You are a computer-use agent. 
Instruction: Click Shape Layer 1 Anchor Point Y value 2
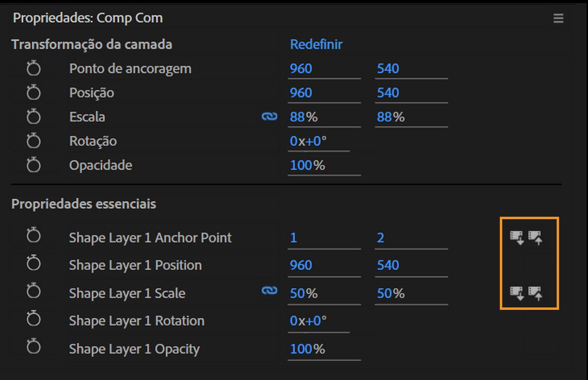(x=381, y=238)
